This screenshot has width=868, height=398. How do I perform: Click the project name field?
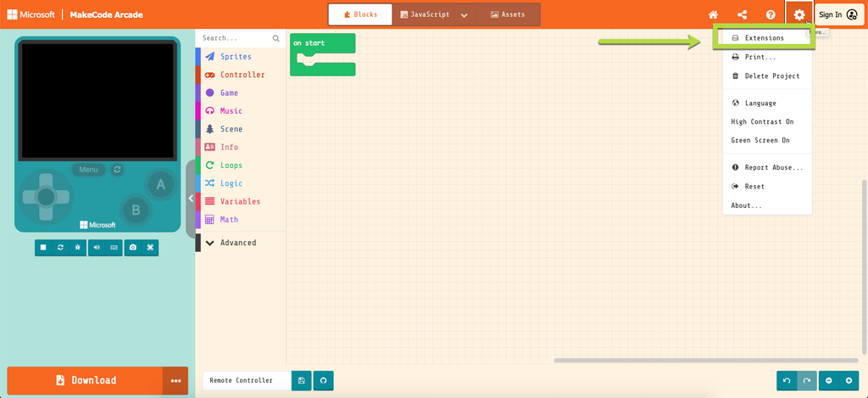pos(247,381)
